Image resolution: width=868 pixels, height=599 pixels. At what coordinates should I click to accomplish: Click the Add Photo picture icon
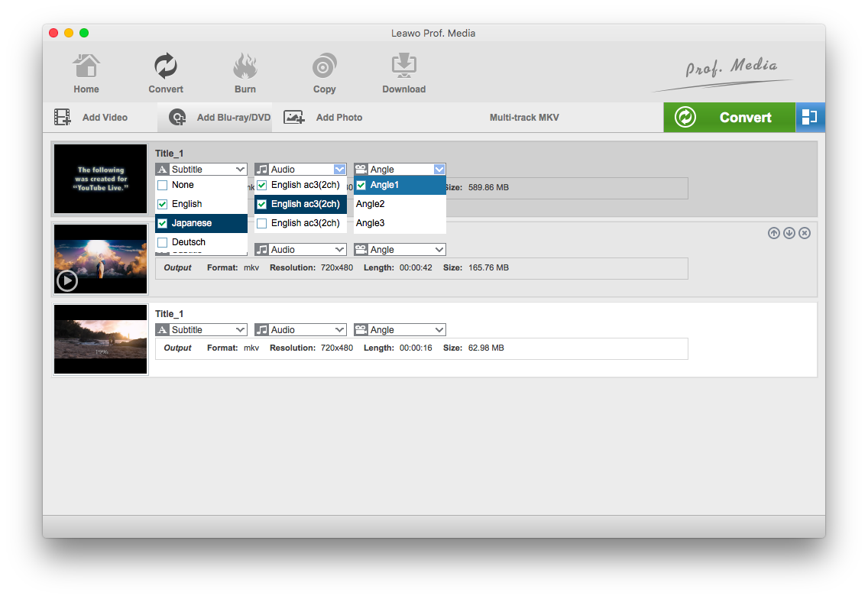tap(294, 118)
